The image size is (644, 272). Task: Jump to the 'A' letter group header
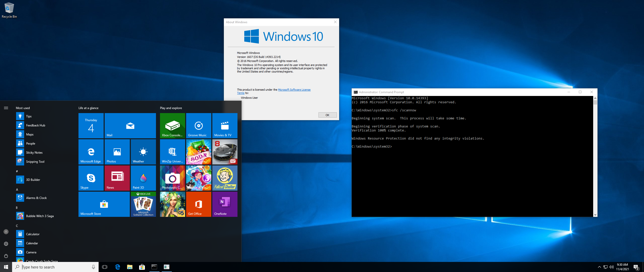tap(17, 189)
